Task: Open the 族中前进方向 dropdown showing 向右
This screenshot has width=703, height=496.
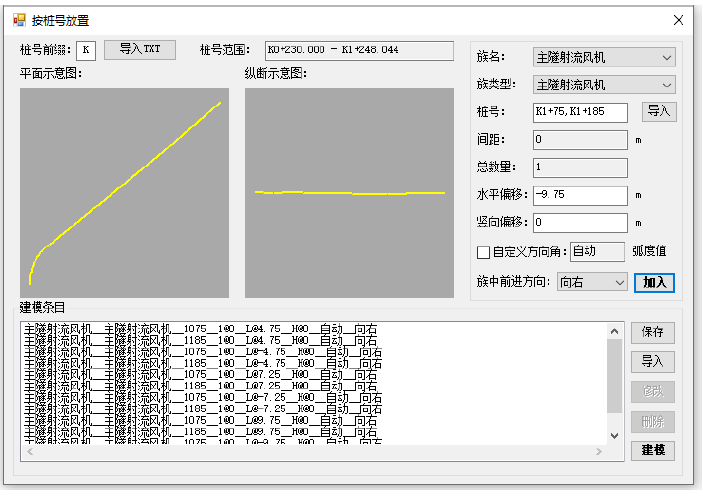Action: tap(591, 282)
